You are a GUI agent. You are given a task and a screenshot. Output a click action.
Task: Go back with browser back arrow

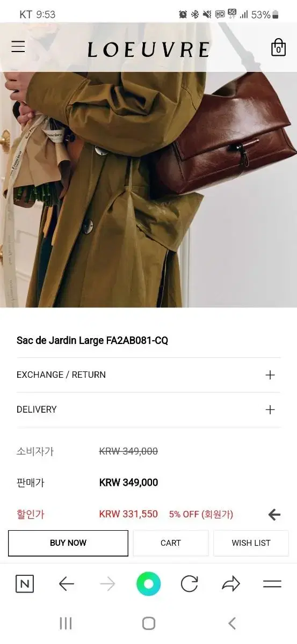(66, 584)
